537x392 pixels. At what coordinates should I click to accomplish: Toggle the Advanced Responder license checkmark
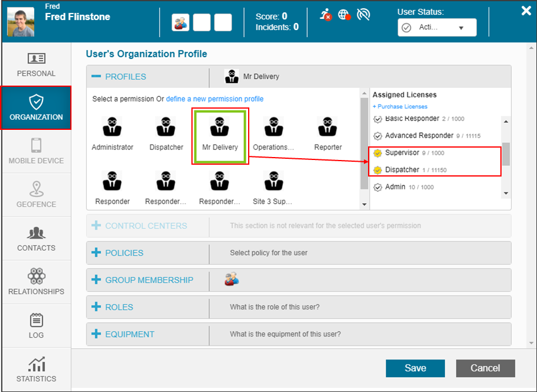point(378,136)
